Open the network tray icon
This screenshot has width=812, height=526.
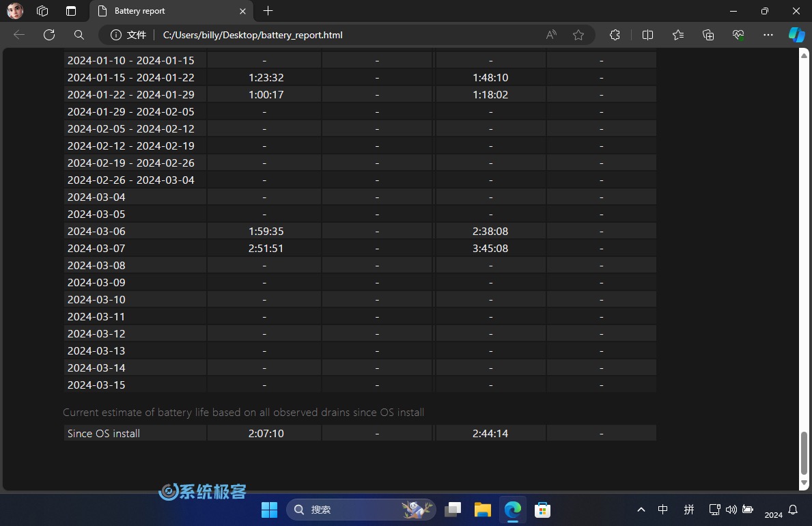pos(714,510)
